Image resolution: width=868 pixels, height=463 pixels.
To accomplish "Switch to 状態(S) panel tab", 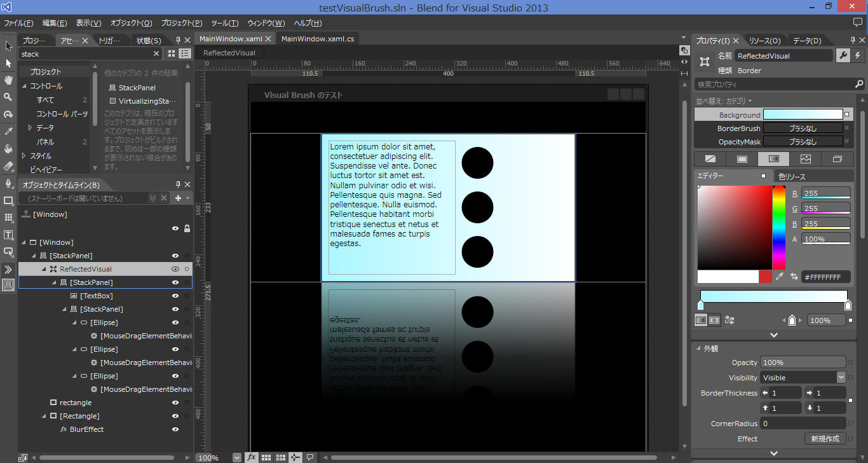I will (x=149, y=41).
